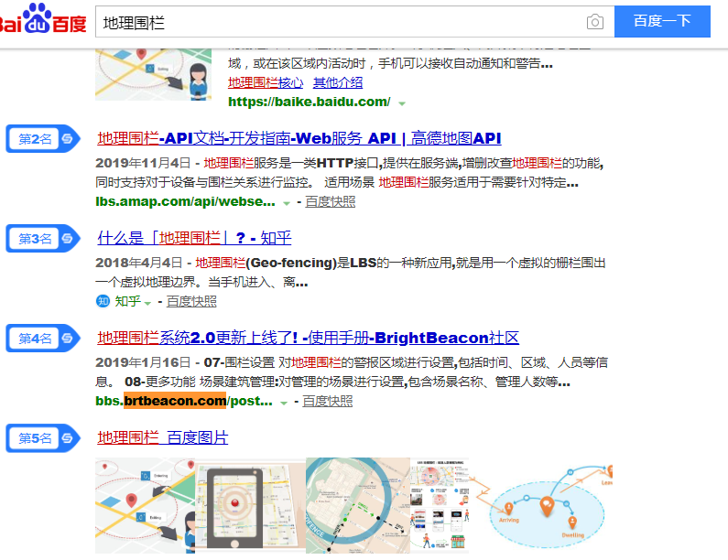Open first image: map with woman illustration

(x=145, y=505)
